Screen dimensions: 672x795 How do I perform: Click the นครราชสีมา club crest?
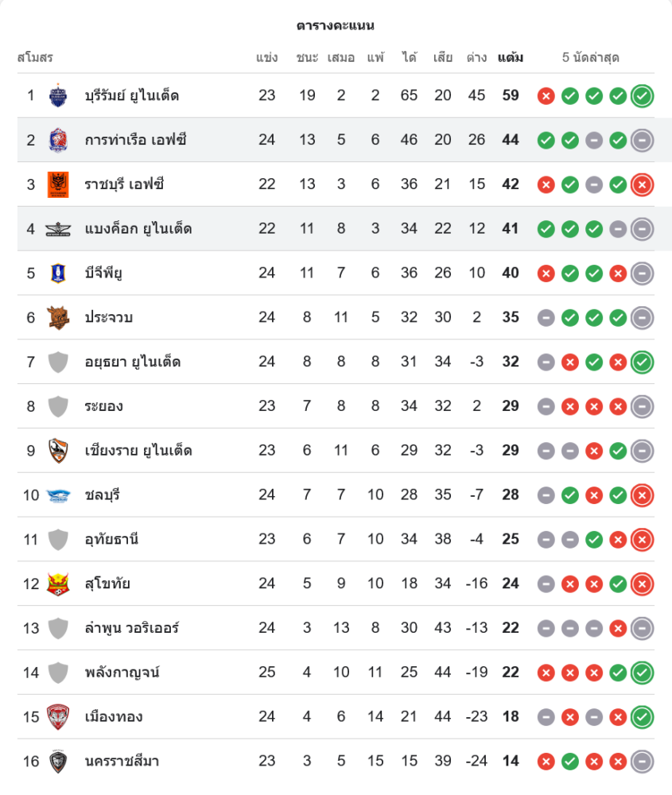pos(58,762)
